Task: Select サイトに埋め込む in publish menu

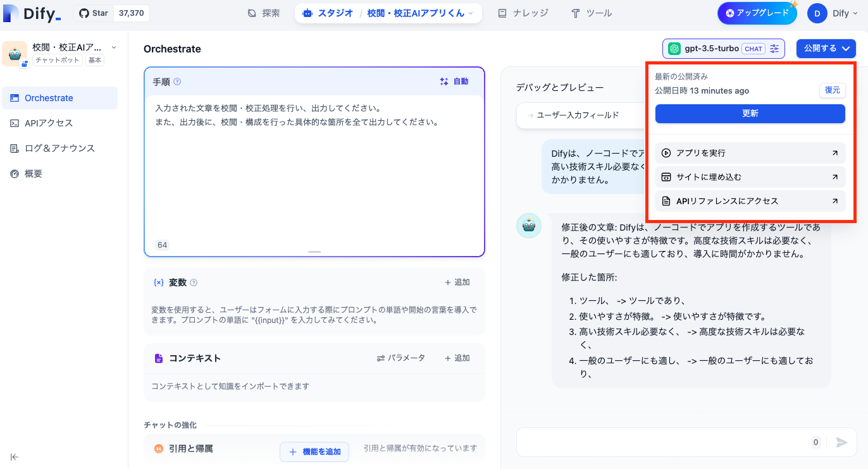Action: coord(750,177)
